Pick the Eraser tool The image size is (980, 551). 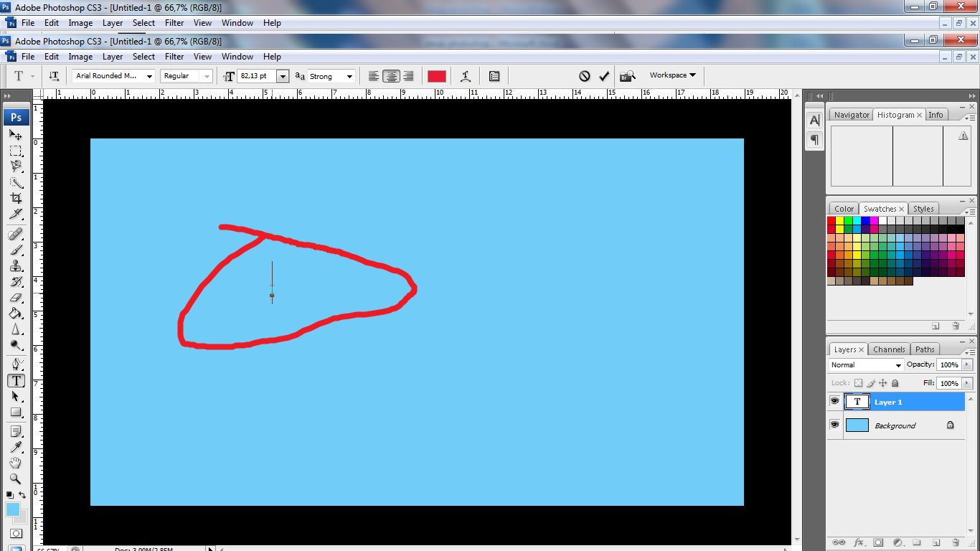point(16,297)
